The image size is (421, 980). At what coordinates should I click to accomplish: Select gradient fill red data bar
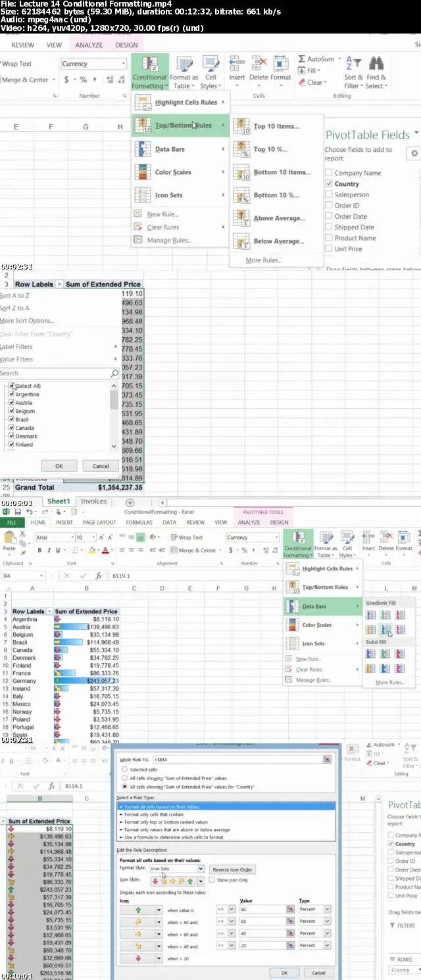[400, 615]
